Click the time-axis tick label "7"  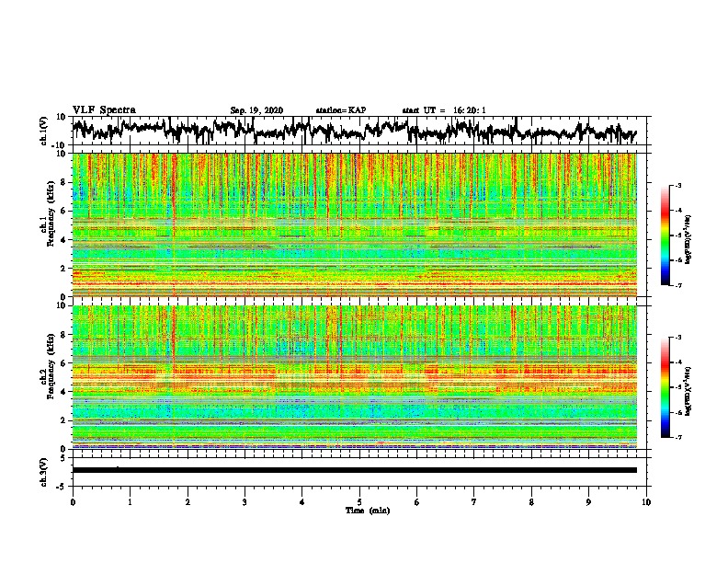click(474, 502)
